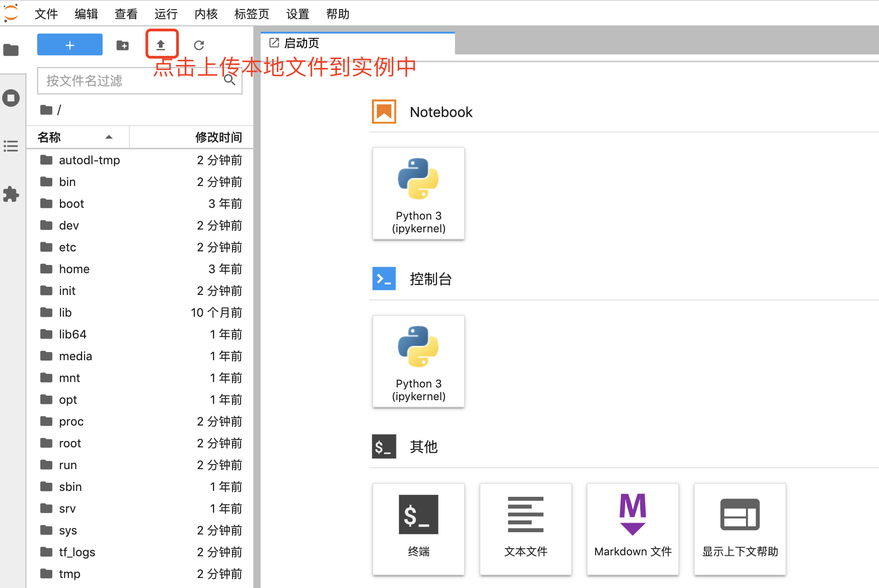
Task: Click the search magnifier icon in filter
Action: pos(230,80)
